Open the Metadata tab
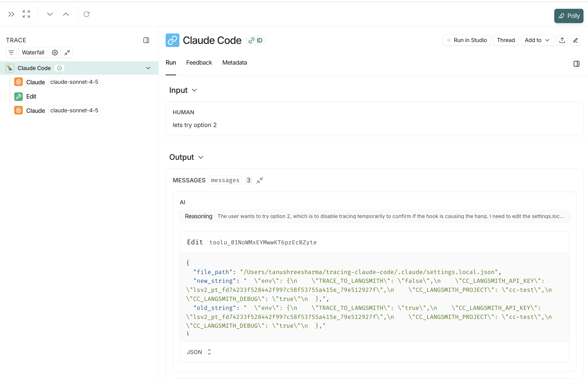Viewport: 588px width, 379px height. (x=234, y=62)
